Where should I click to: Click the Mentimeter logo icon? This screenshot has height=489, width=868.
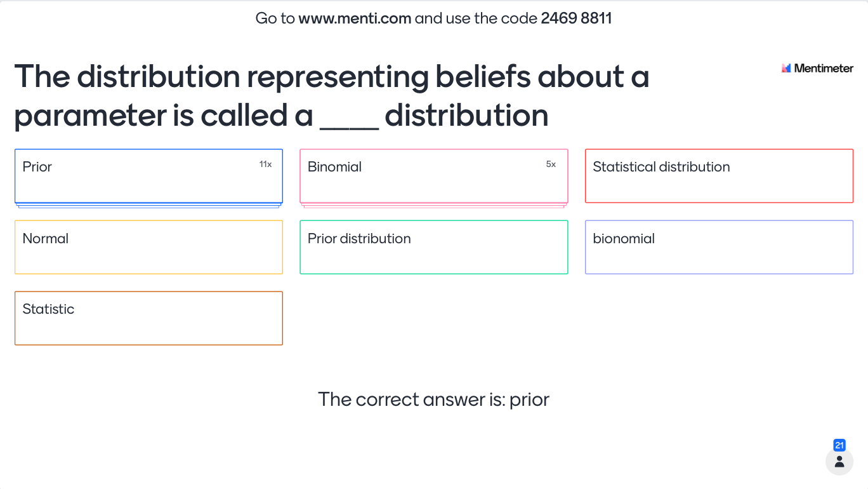pos(786,68)
